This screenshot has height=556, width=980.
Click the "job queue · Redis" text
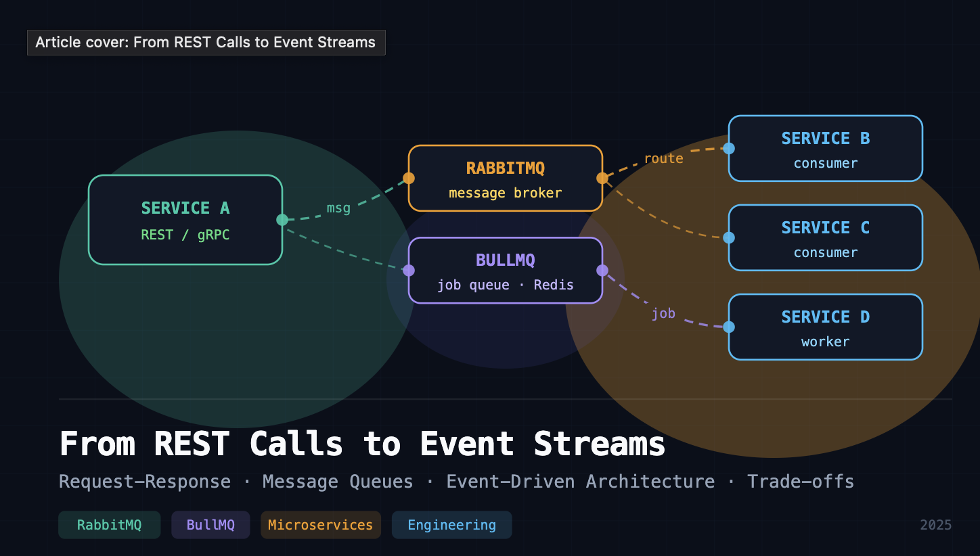click(x=506, y=285)
